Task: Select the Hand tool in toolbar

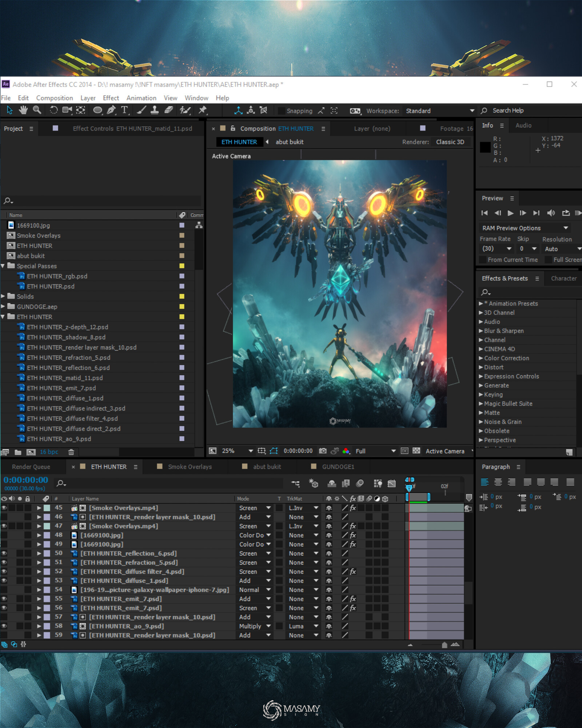Action: coord(23,110)
